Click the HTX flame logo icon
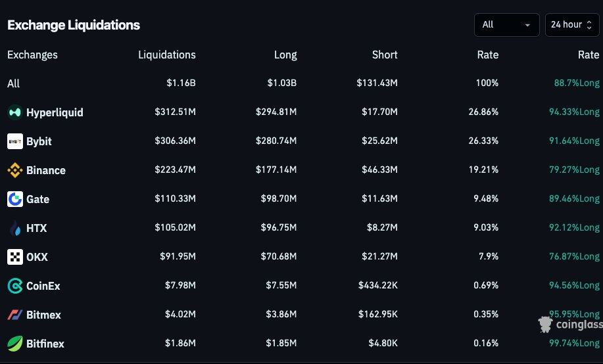The height and width of the screenshot is (364, 603). [14, 228]
